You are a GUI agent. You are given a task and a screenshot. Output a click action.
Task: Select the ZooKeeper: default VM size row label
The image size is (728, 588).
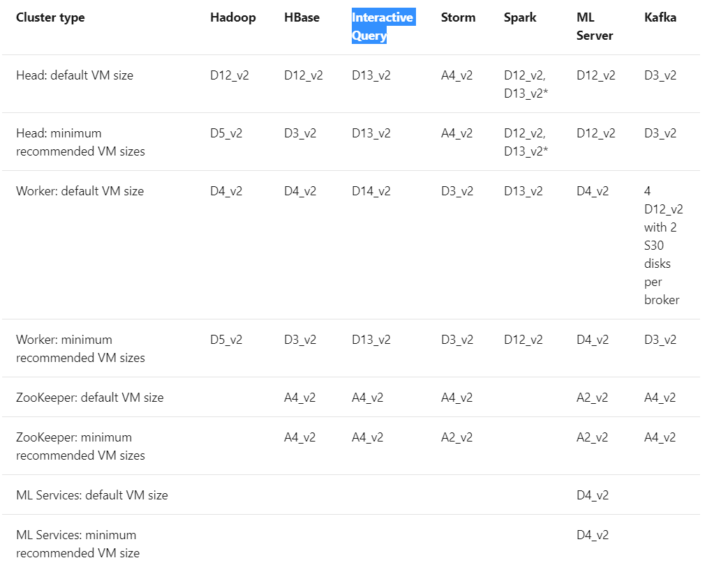[91, 396]
